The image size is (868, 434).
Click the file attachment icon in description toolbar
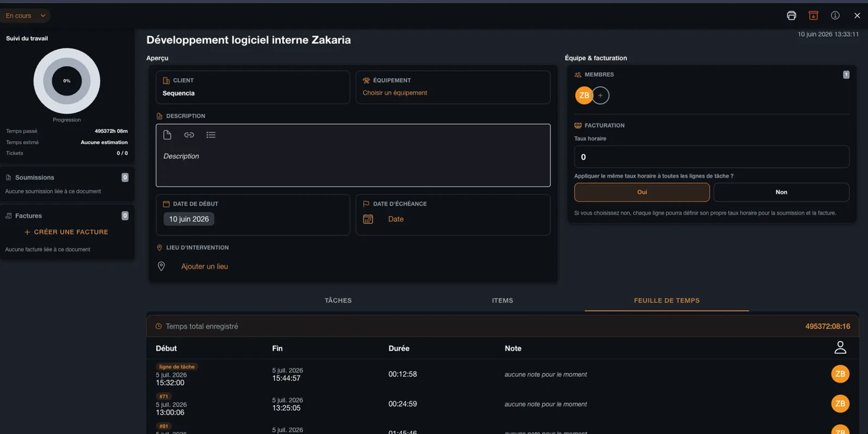pyautogui.click(x=167, y=135)
